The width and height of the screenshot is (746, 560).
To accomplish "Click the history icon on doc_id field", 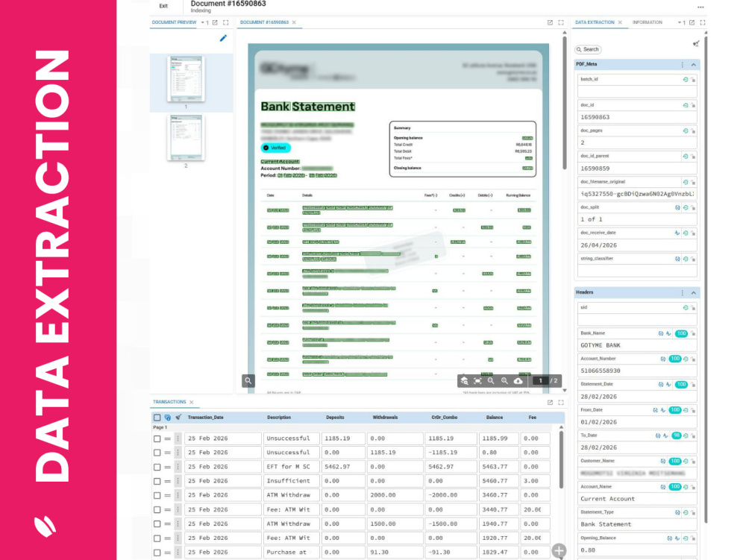I will [x=686, y=105].
